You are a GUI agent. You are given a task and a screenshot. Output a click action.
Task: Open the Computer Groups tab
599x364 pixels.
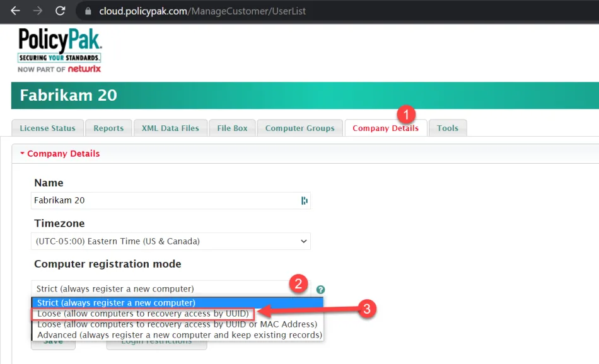pyautogui.click(x=299, y=128)
